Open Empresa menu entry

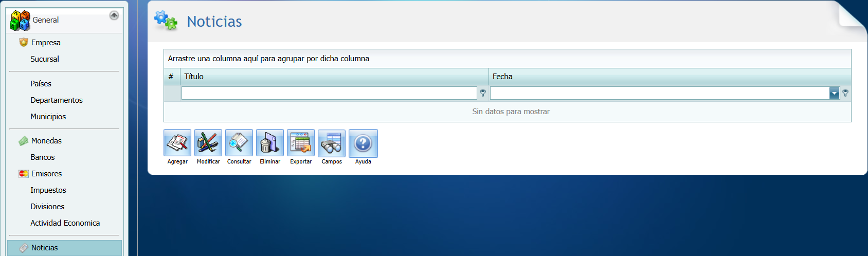46,43
